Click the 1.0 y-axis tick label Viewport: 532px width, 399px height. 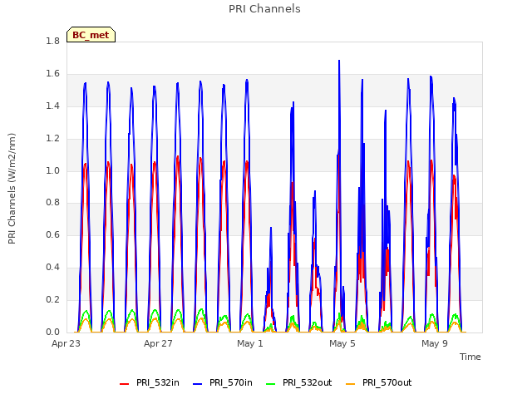click(52, 170)
